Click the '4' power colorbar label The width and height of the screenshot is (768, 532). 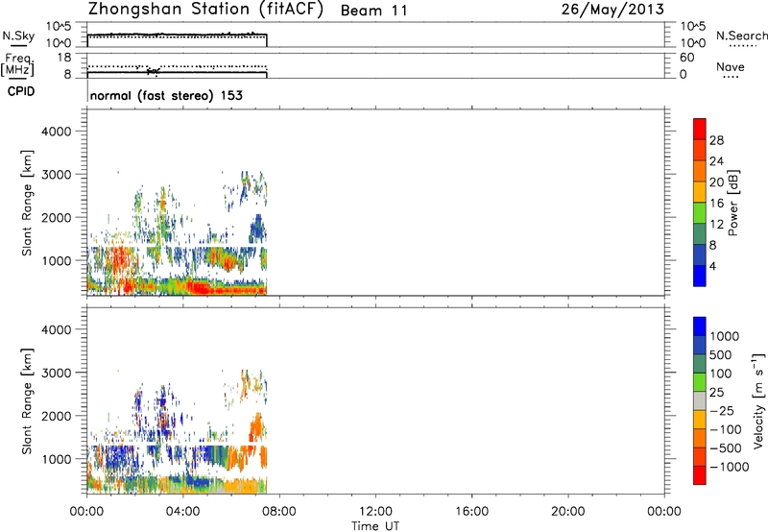click(712, 266)
